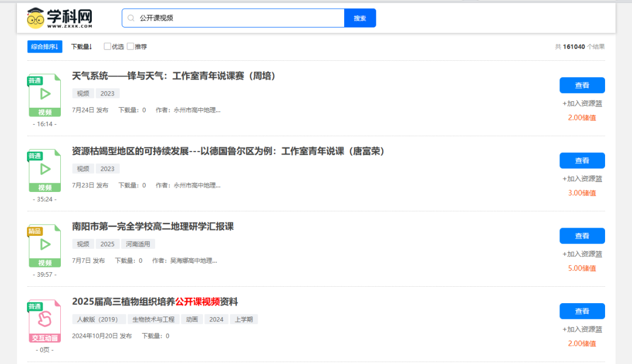Click 查看 button for the 天气系统 result
Screen dimensions: 632x364
pyautogui.click(x=582, y=85)
